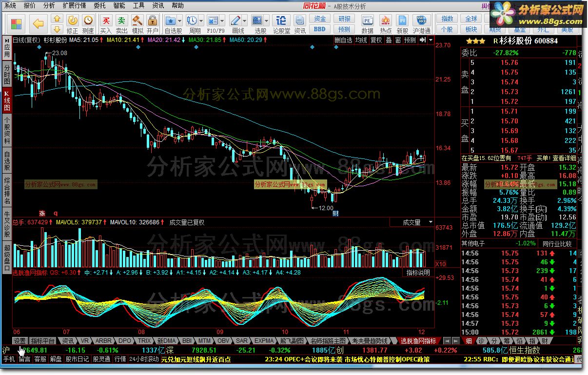The width and height of the screenshot is (588, 375).
Task: Click the 指标说明 indicator description button
Action: (x=418, y=273)
